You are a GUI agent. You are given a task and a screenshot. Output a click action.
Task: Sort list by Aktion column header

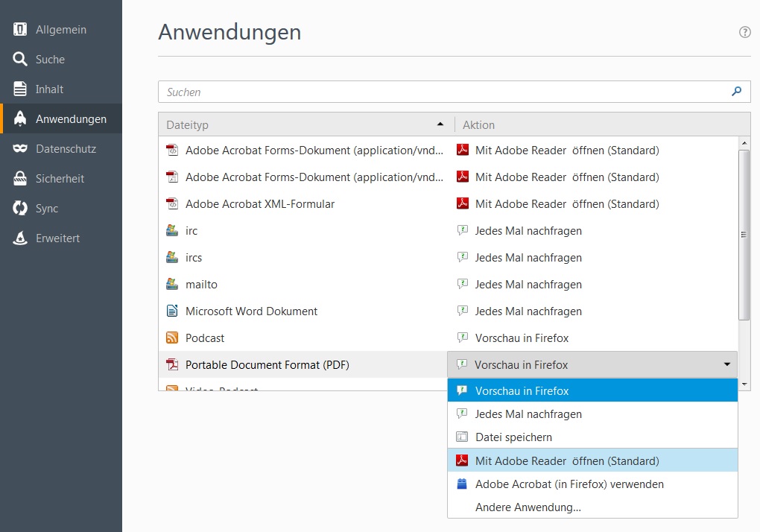[x=602, y=124]
